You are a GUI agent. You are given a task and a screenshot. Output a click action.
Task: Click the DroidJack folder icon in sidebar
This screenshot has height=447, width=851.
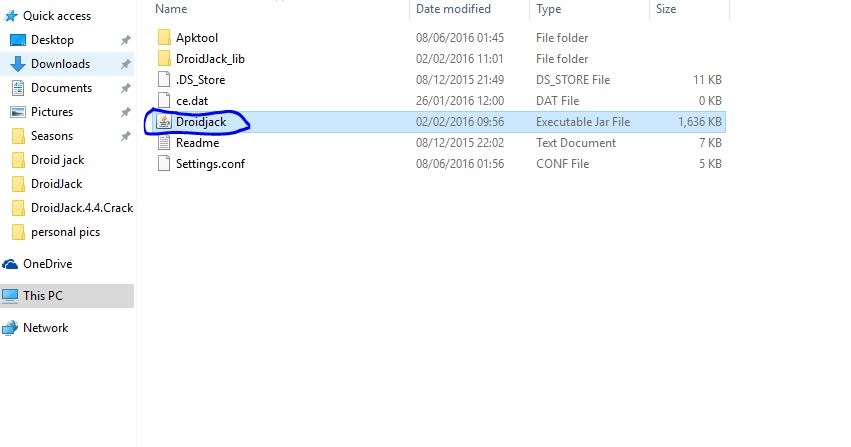18,184
